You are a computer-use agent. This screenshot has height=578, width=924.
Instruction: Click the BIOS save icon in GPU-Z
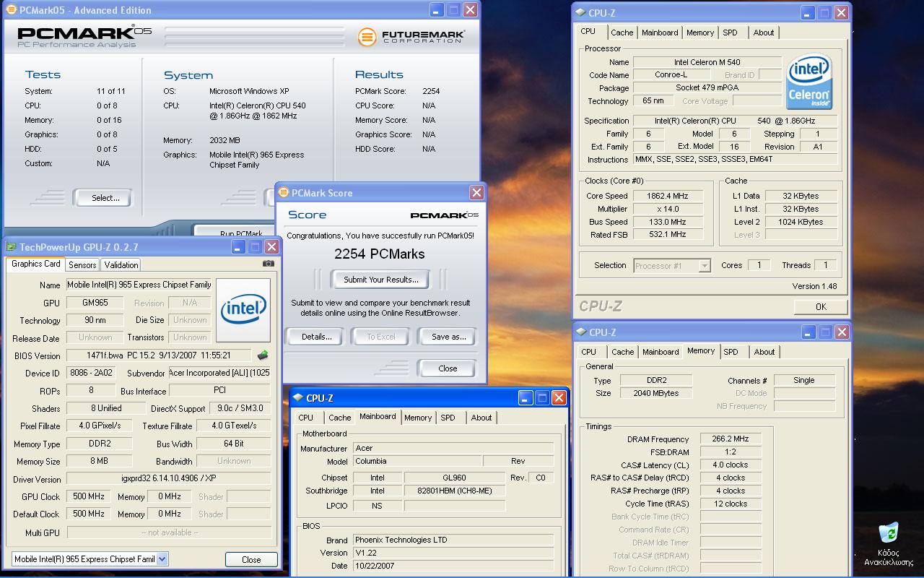point(263,355)
